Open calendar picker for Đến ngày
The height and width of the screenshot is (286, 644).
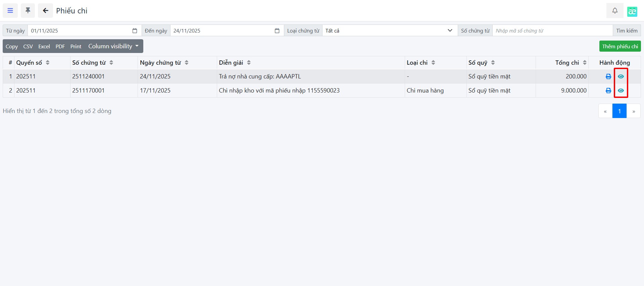(x=277, y=31)
